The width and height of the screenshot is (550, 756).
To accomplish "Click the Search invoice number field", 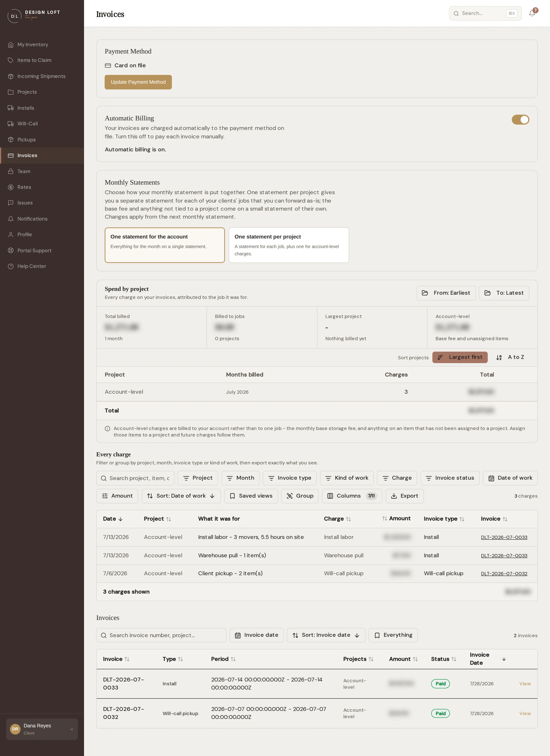I will point(161,635).
